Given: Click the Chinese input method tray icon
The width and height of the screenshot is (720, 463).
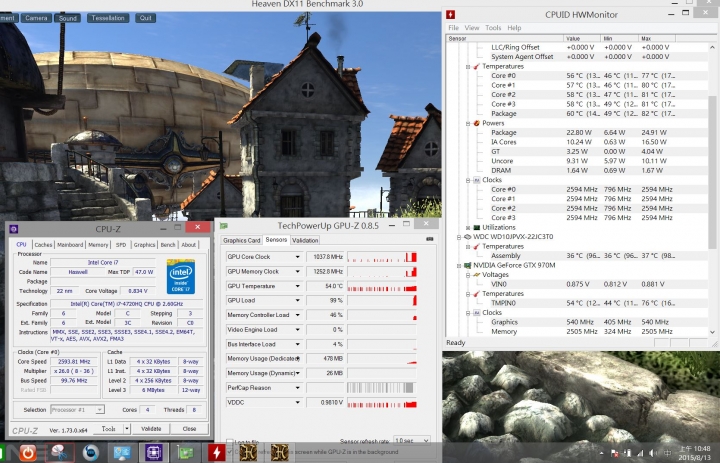Looking at the screenshot, I should tap(668, 453).
